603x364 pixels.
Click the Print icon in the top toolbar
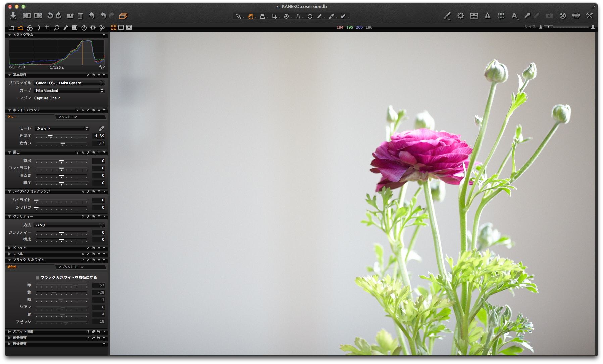(x=576, y=15)
